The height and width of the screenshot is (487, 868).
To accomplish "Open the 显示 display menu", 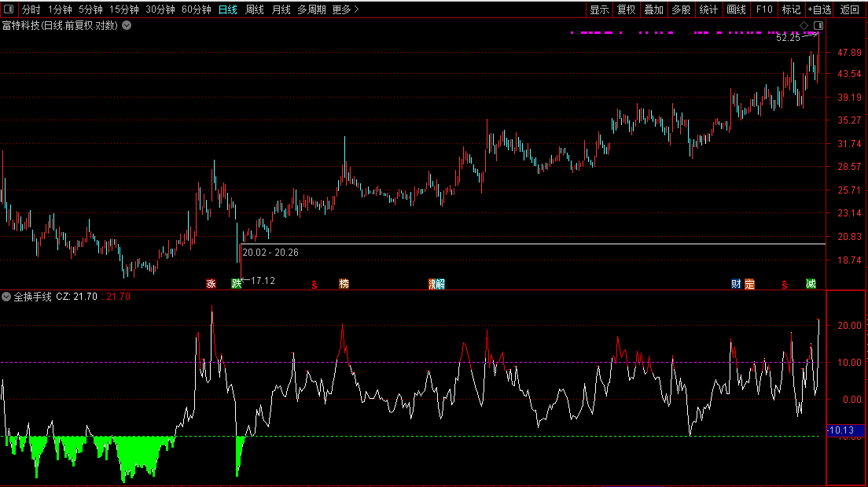I will coord(600,9).
